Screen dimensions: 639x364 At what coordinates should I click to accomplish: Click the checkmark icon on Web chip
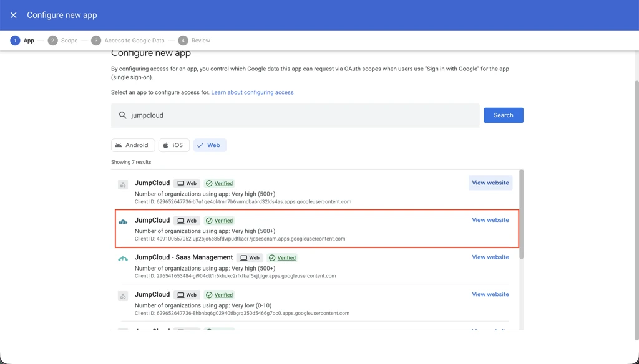click(x=200, y=145)
